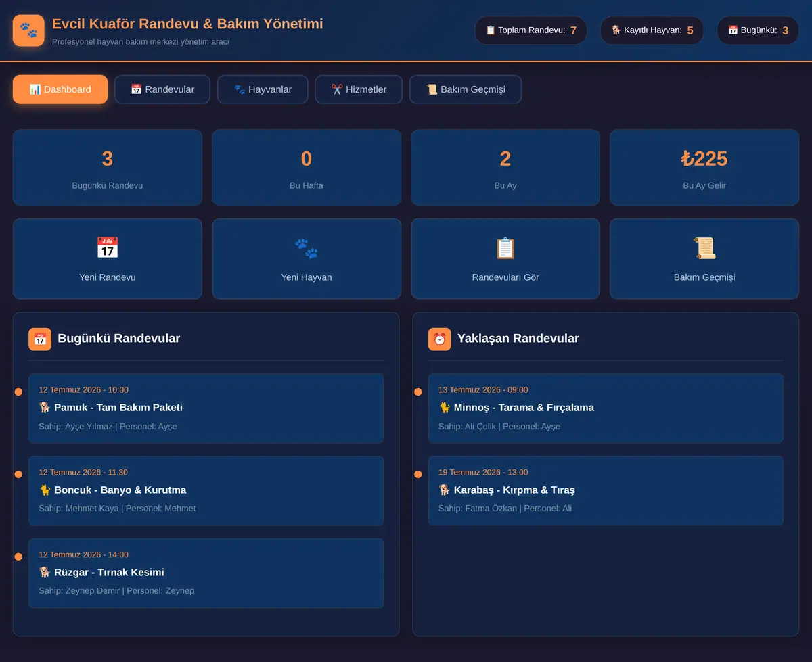Open the Bakım Geçmişi tab
This screenshot has width=812, height=662.
(466, 89)
